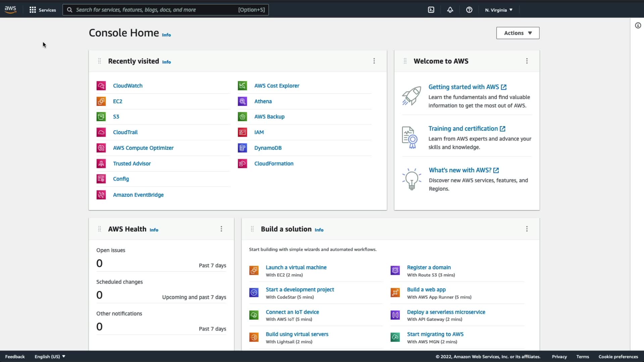Expand the Actions dropdown button
This screenshot has height=362, width=644.
pyautogui.click(x=518, y=33)
